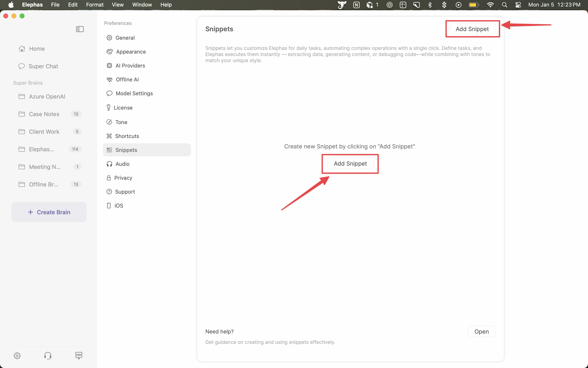The image size is (588, 368).
Task: Open the View menu
Action: click(118, 5)
